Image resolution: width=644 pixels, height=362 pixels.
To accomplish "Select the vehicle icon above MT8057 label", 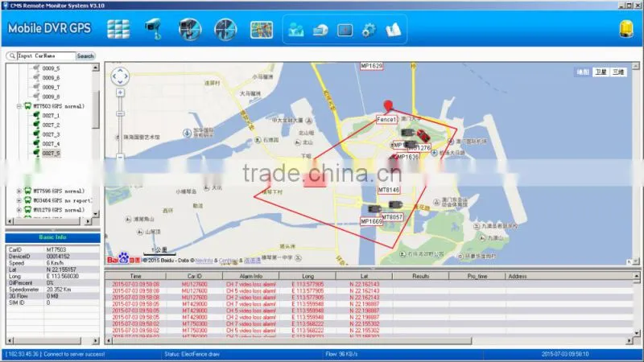I will coord(395,205).
